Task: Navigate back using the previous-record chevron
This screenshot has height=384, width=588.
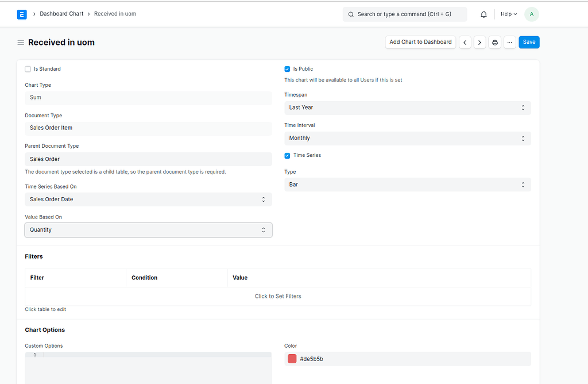Action: (465, 42)
